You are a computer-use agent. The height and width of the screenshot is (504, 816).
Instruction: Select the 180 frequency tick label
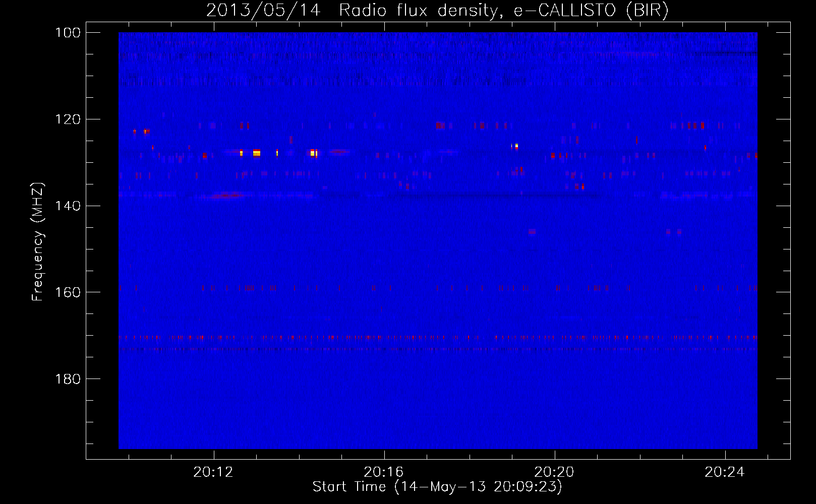pyautogui.click(x=67, y=379)
